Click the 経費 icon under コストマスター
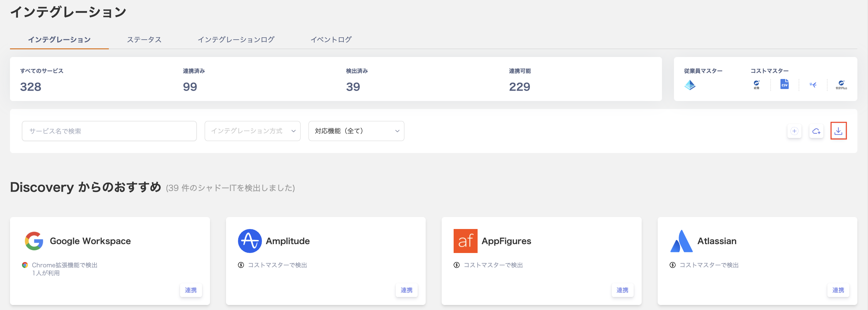 pyautogui.click(x=757, y=84)
